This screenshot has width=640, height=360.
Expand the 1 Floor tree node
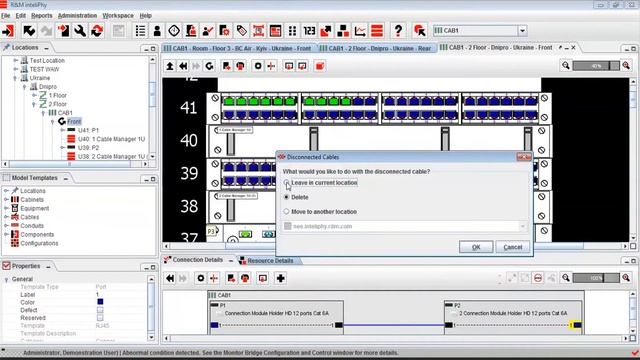click(34, 96)
